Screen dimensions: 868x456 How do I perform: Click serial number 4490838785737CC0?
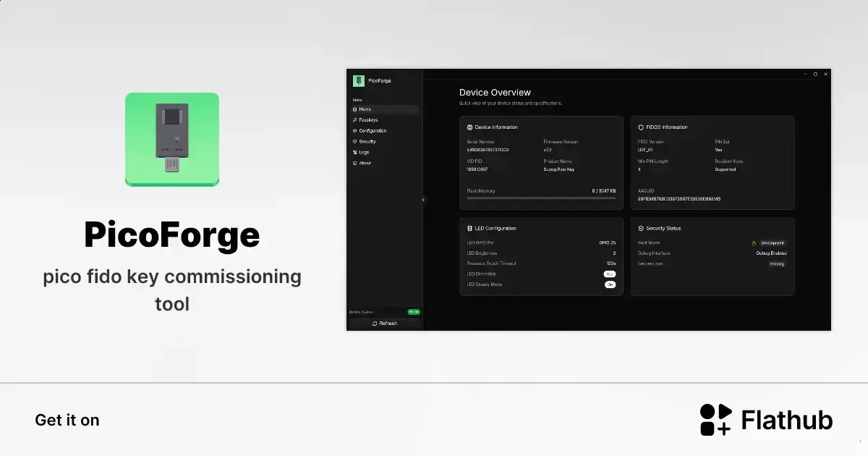click(x=488, y=150)
